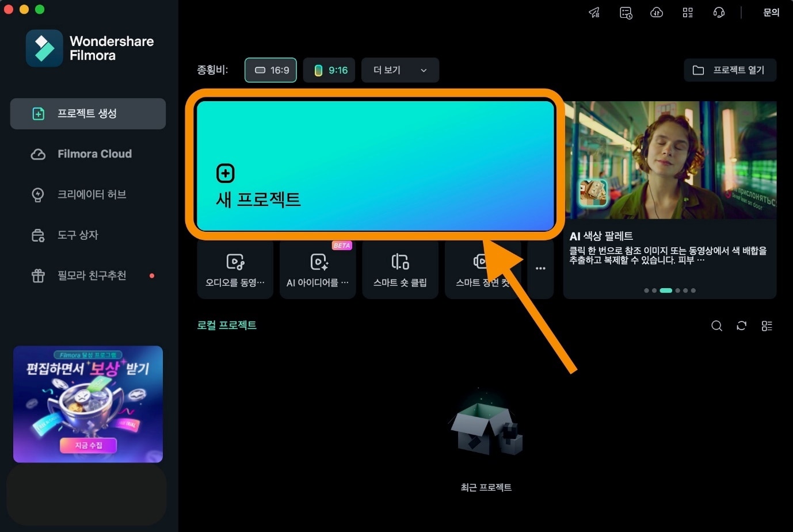
Task: Jump to the first carousel dot
Action: tap(646, 290)
